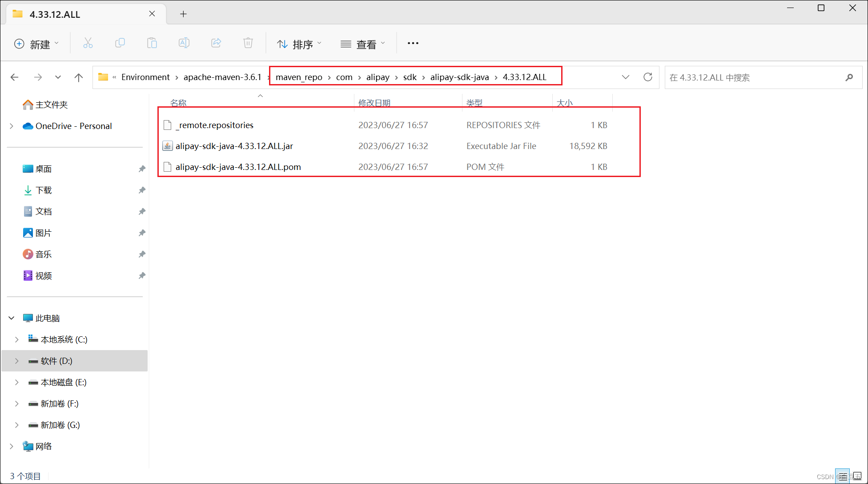Click apache-maven-3.6.1 breadcrumb
The height and width of the screenshot is (484, 868).
tap(222, 77)
